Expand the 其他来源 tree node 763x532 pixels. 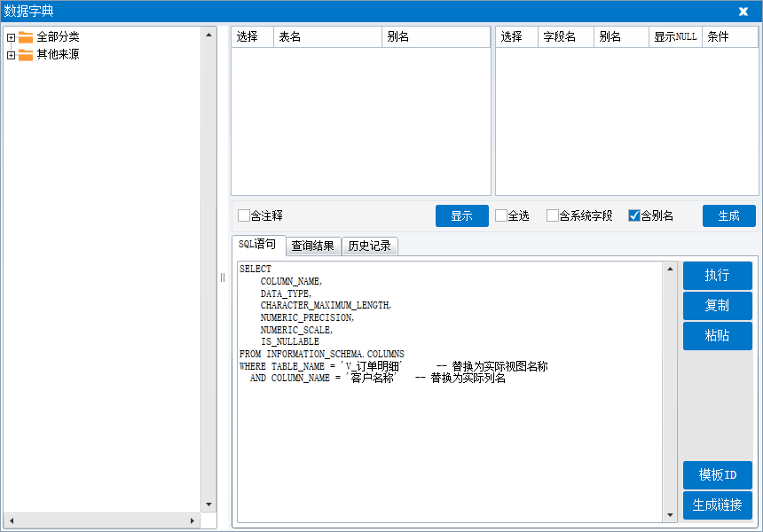tap(11, 55)
